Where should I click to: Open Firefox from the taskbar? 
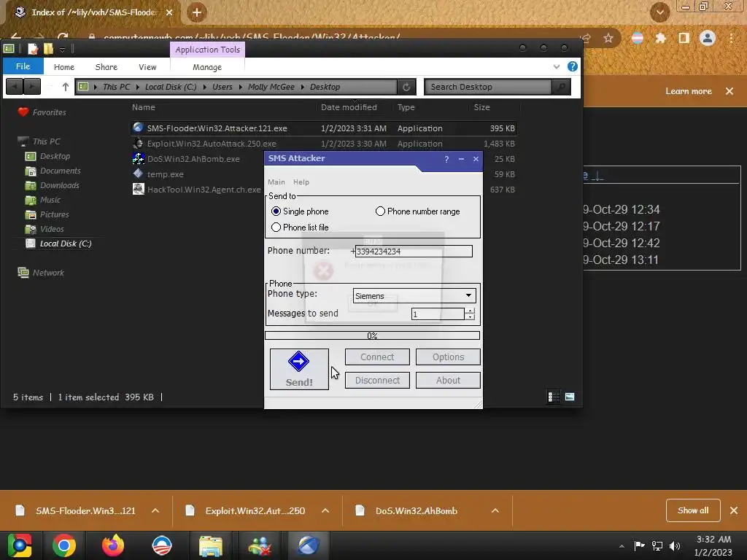tap(113, 545)
